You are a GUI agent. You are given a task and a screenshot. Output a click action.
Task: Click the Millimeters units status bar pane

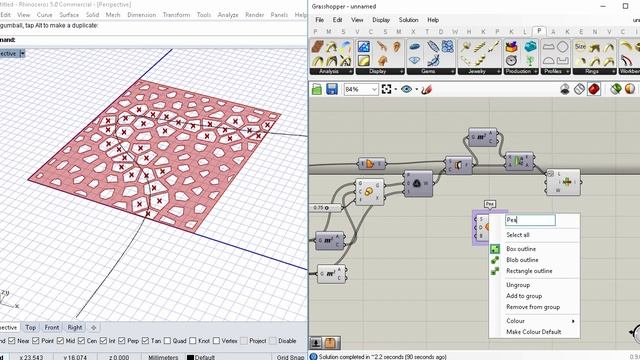(x=163, y=357)
